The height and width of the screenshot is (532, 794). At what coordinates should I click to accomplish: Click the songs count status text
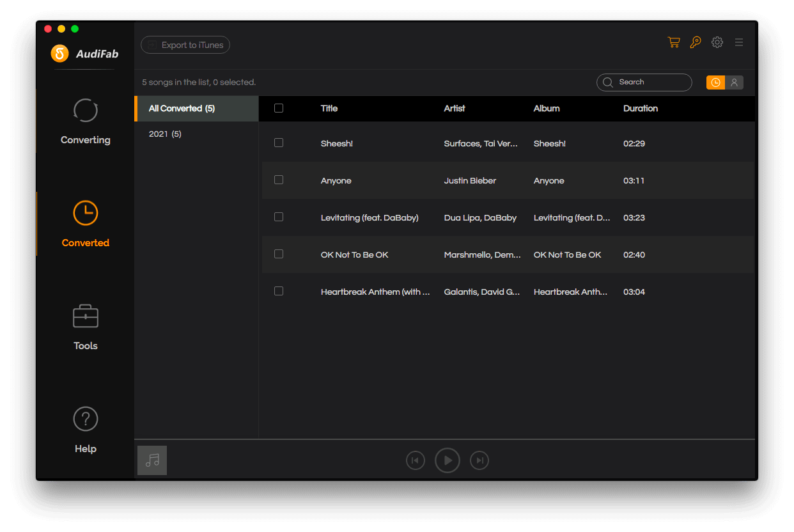[199, 82]
